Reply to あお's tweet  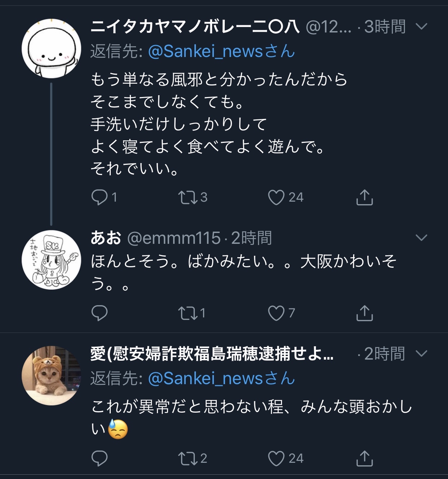tap(100, 313)
